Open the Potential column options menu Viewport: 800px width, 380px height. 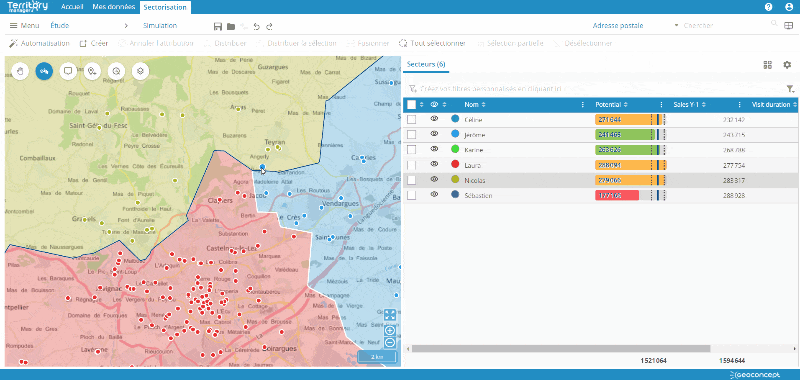click(661, 105)
